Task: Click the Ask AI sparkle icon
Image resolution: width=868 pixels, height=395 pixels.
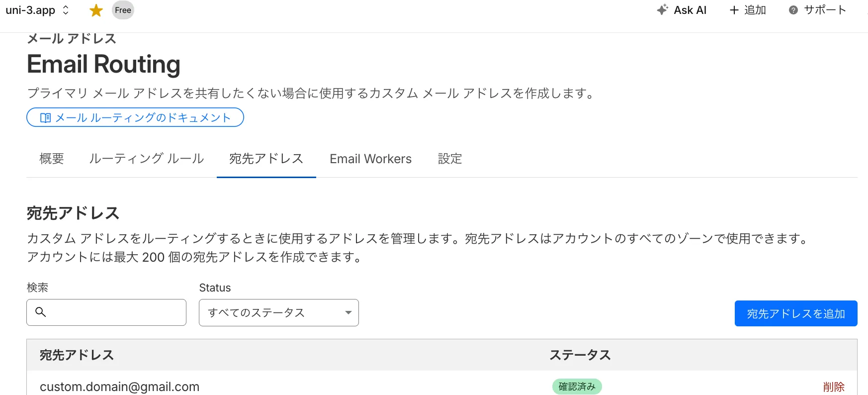Action: tap(662, 10)
